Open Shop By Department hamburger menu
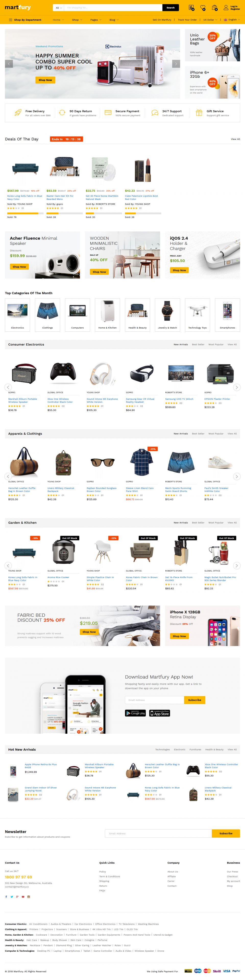This screenshot has height=980, width=245. 11,20
